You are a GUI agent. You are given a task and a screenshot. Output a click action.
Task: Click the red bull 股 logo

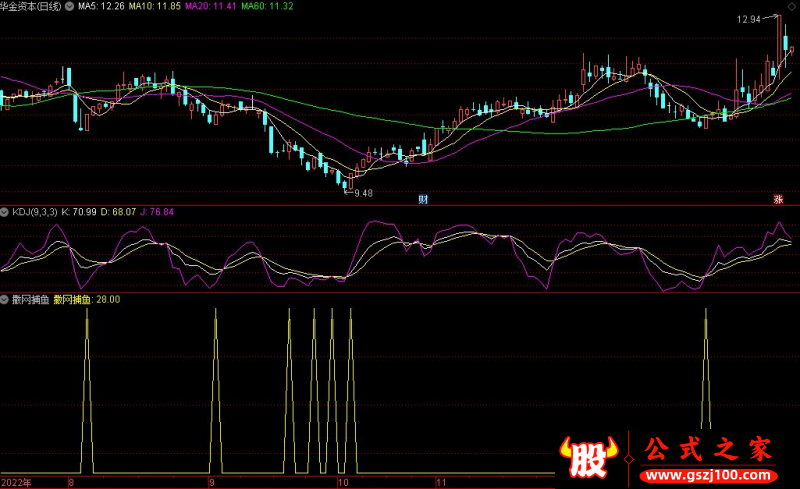590,454
